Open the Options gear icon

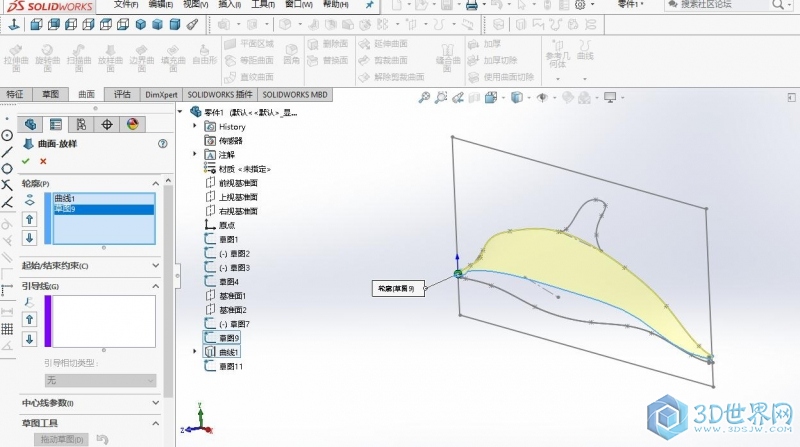(579, 6)
